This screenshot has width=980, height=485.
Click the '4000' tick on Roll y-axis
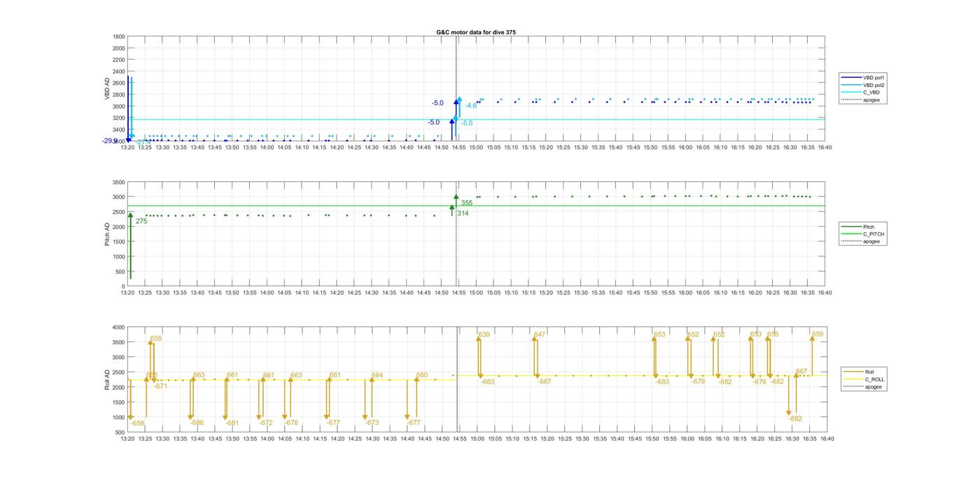119,328
